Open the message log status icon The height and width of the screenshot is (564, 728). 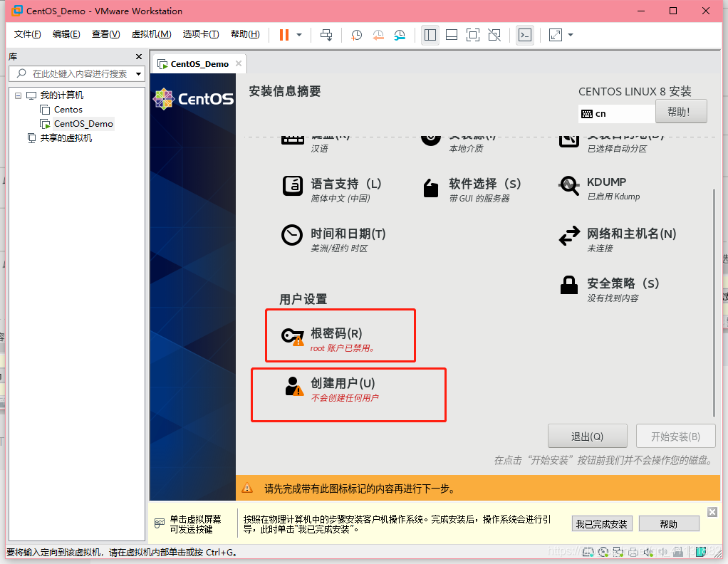[x=701, y=552]
